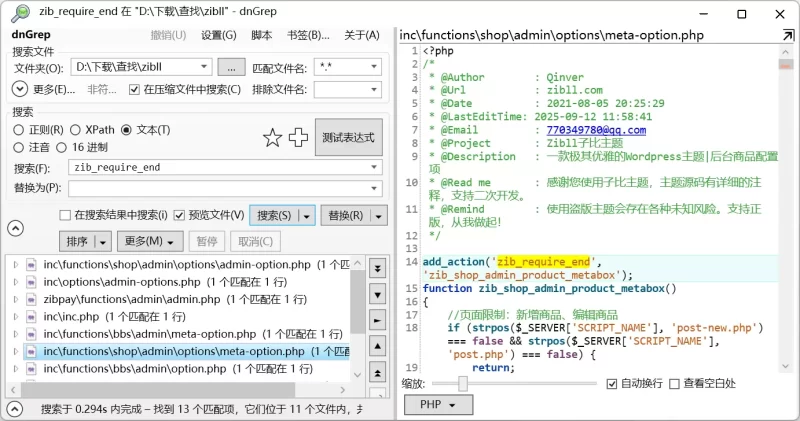Screen dimensions: 800x421
Task: Toggle 在压缩文件中搜索(C) checkbox
Action: pyautogui.click(x=134, y=90)
